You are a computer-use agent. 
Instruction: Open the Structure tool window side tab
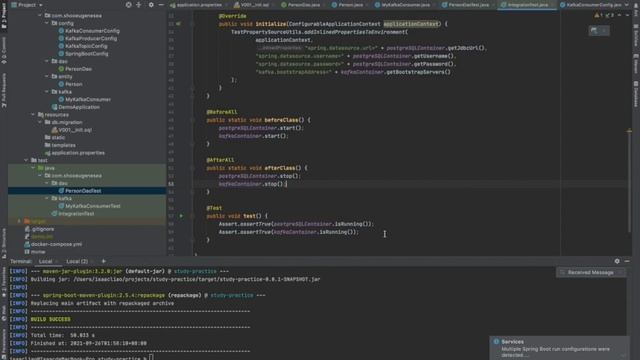tap(4, 244)
